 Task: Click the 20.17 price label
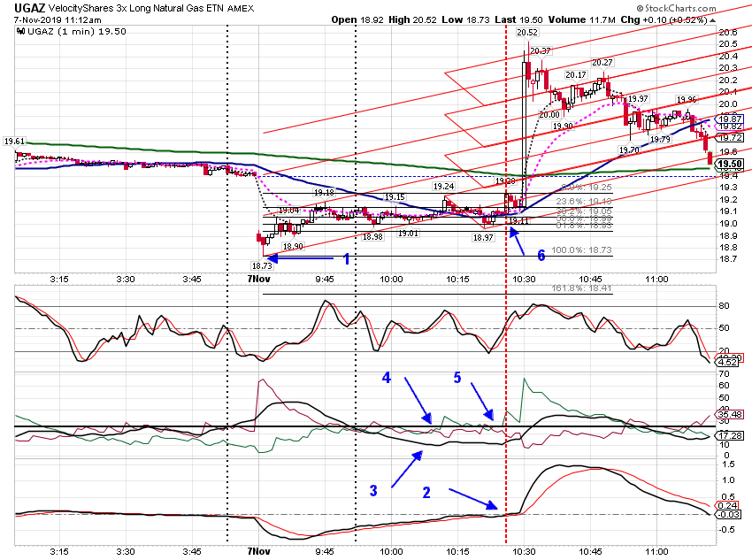click(576, 75)
